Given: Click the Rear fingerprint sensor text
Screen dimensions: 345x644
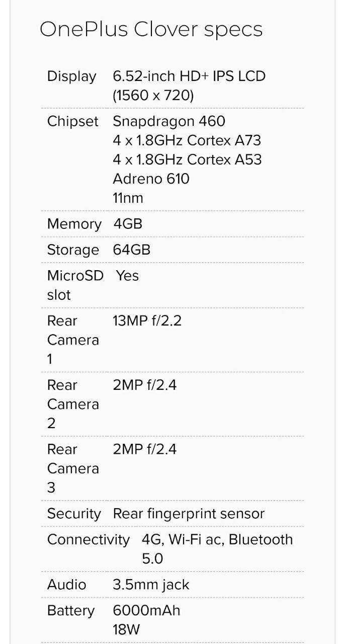Looking at the screenshot, I should pyautogui.click(x=189, y=514).
